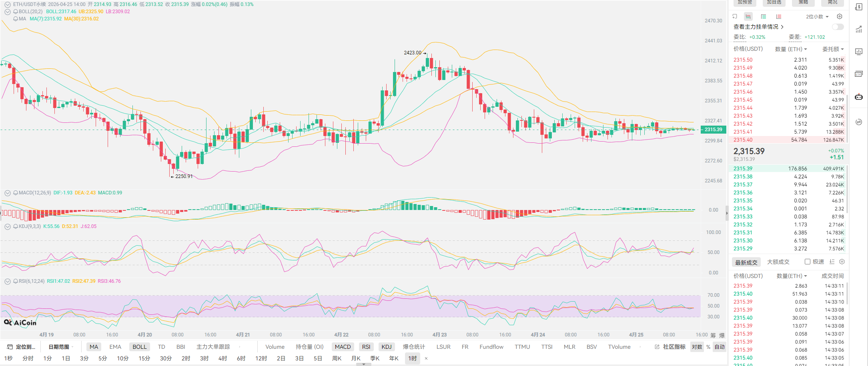
Task: Open the rising bar chart sidebar icon
Action: tap(859, 29)
